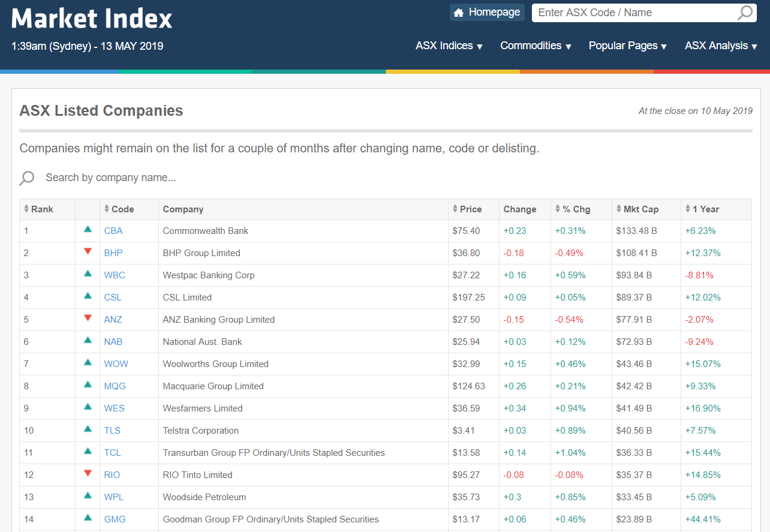
Task: Click the -9.24% one-year value
Action: 699,342
